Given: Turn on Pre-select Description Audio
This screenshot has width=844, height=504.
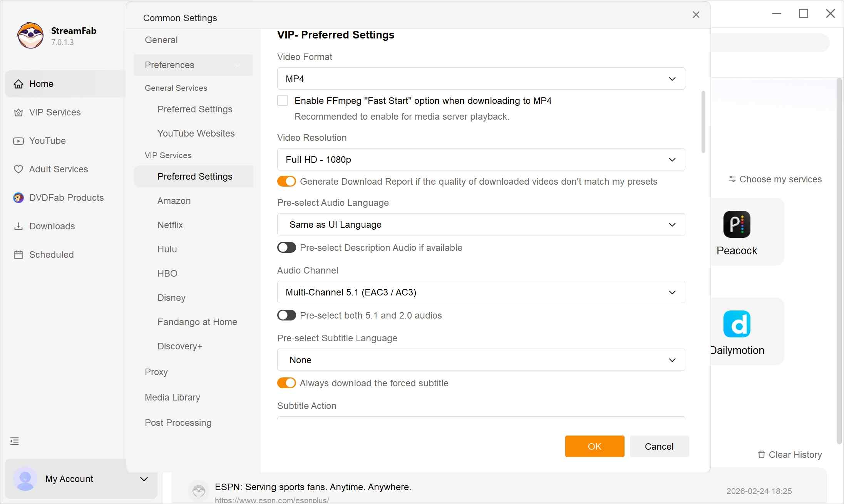Looking at the screenshot, I should click(286, 247).
